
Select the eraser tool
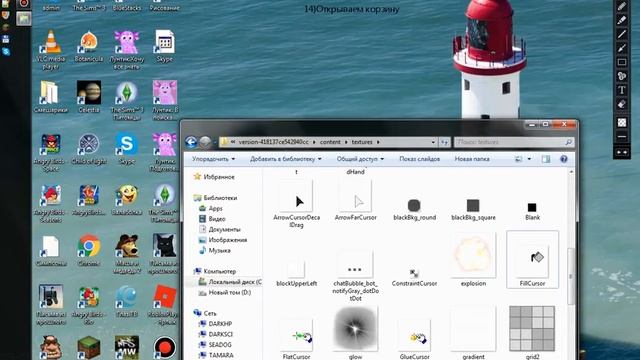622,104
